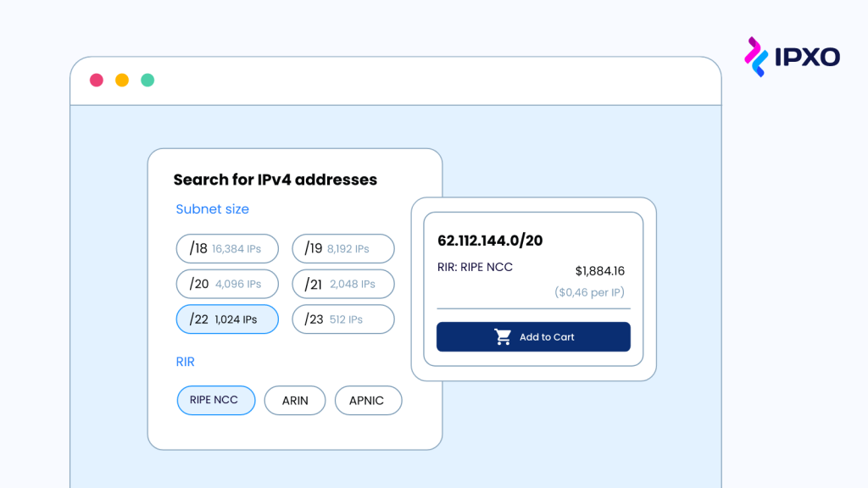
Task: Click the yellow window minimize dot
Action: click(x=122, y=80)
